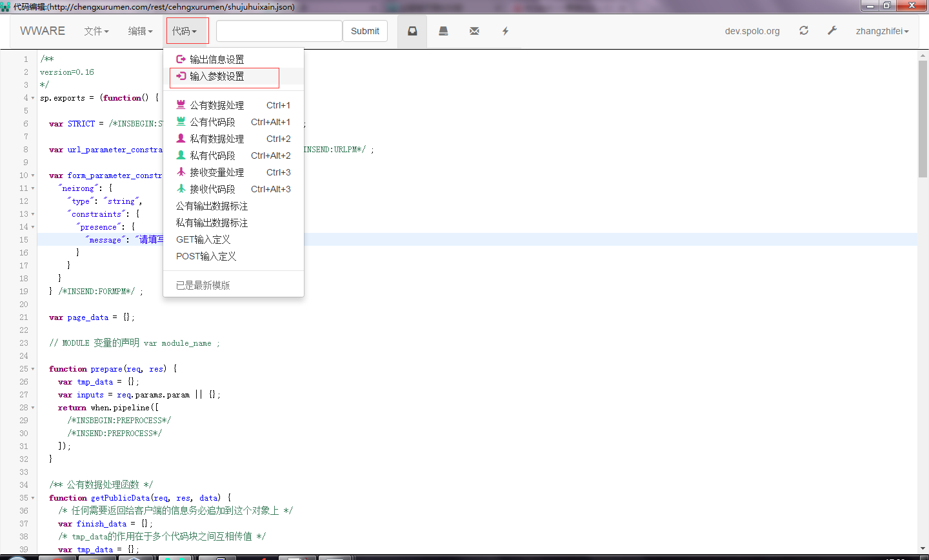929x560 pixels.
Task: Choose 公有数据处理 menu entry
Action: tap(234, 105)
